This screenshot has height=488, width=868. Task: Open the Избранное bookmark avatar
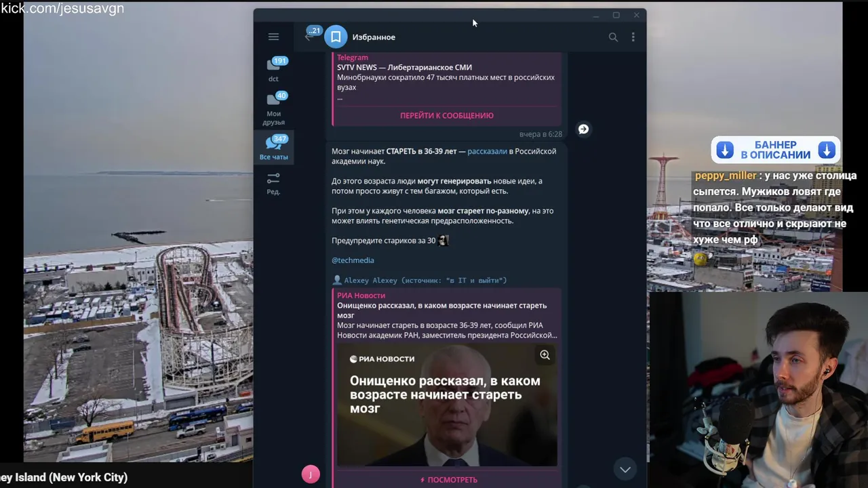[336, 37]
